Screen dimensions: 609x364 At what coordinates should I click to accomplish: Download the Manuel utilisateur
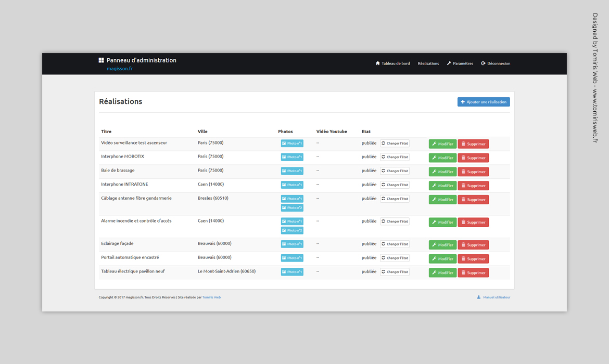[493, 297]
